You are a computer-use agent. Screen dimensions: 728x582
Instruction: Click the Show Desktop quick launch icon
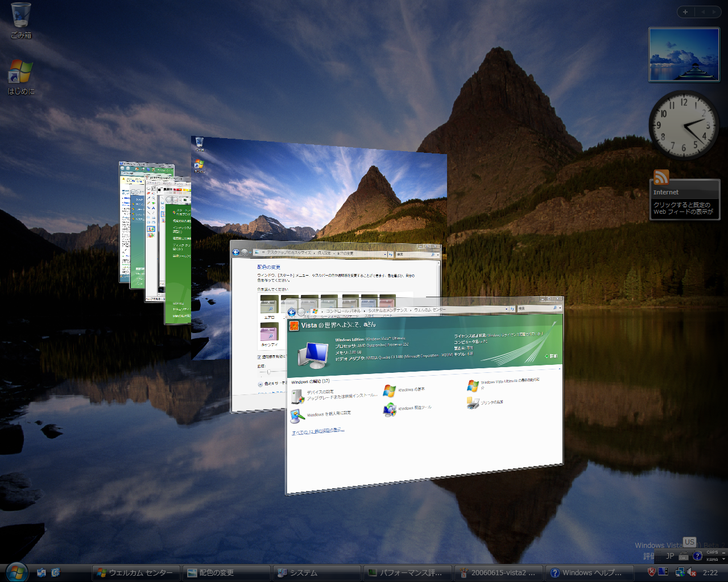coord(42,572)
